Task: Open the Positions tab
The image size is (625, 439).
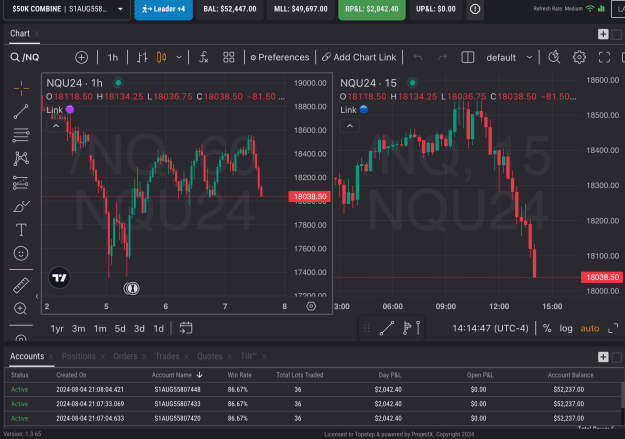Action: click(79, 356)
